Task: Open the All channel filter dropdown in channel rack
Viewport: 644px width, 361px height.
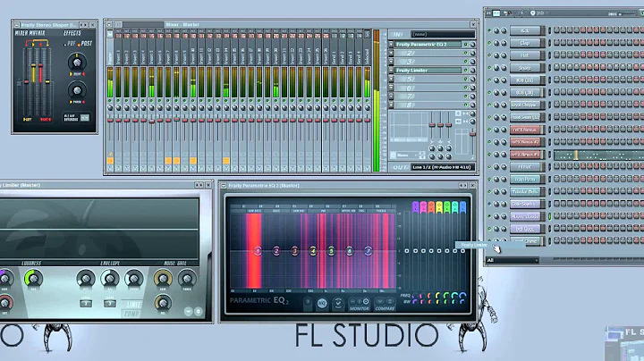Action: click(513, 261)
